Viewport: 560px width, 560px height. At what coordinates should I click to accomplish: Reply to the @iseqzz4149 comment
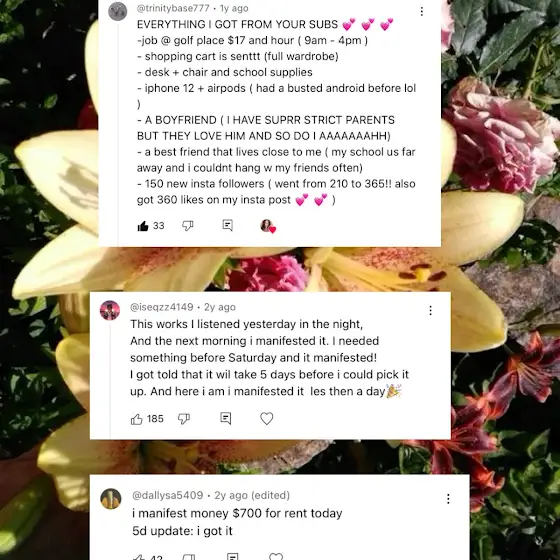pos(226,418)
